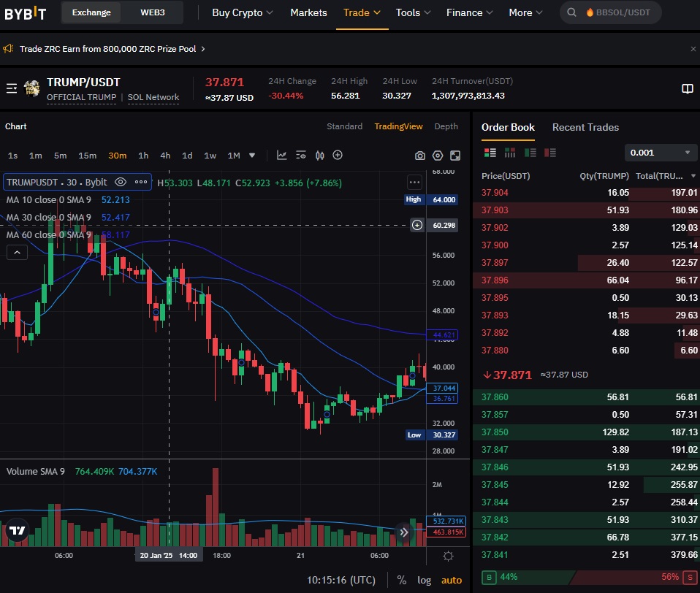This screenshot has height=593, width=700.
Task: Switch to Order Book tab
Action: [x=508, y=127]
